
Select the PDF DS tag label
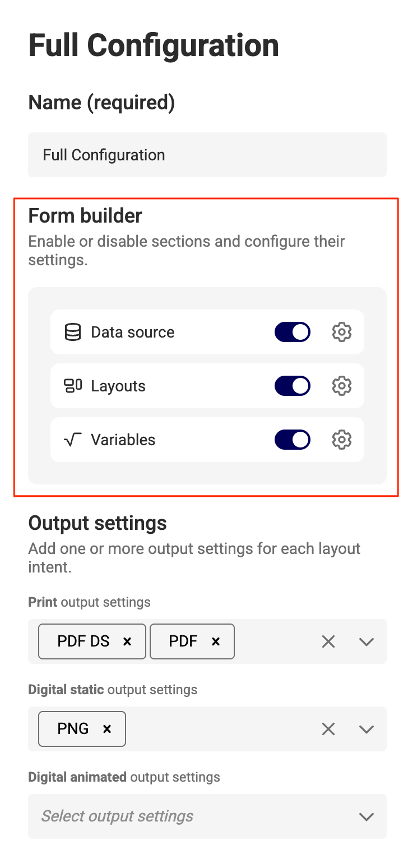[84, 641]
